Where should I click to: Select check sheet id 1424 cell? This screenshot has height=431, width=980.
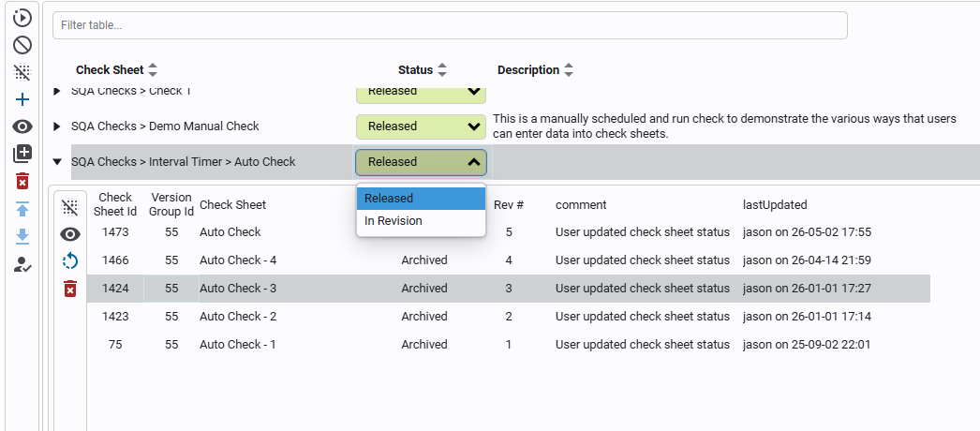pyautogui.click(x=115, y=289)
